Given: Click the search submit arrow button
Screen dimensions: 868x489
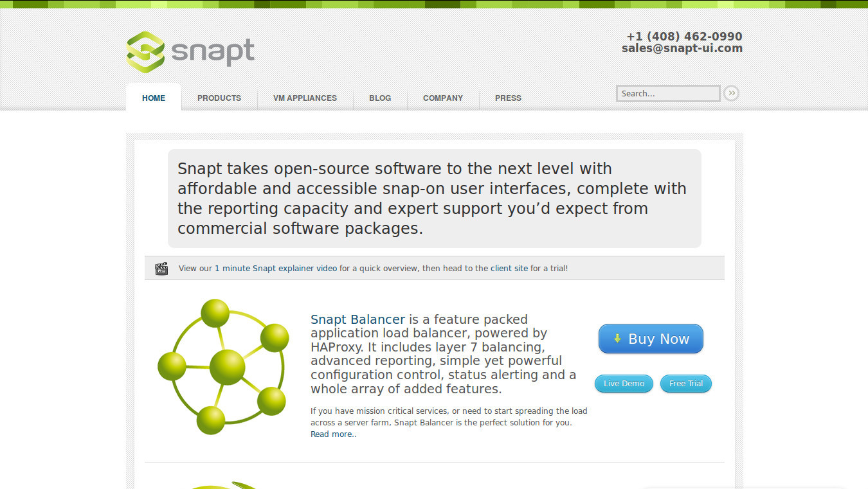Looking at the screenshot, I should click(731, 93).
